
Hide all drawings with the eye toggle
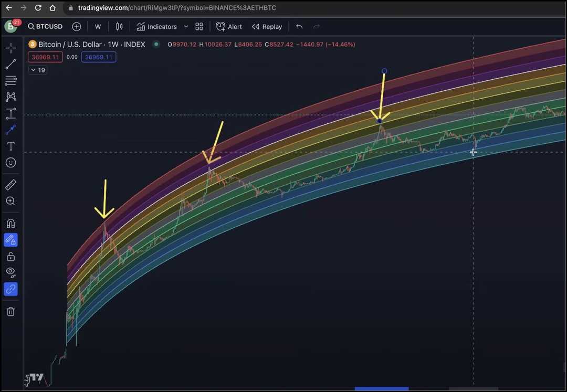(x=10, y=272)
